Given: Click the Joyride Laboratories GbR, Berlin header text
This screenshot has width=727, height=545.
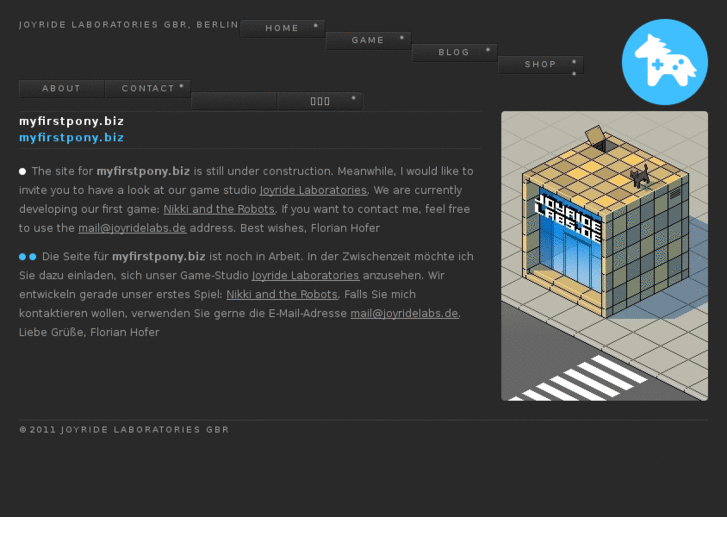Looking at the screenshot, I should pos(128,25).
